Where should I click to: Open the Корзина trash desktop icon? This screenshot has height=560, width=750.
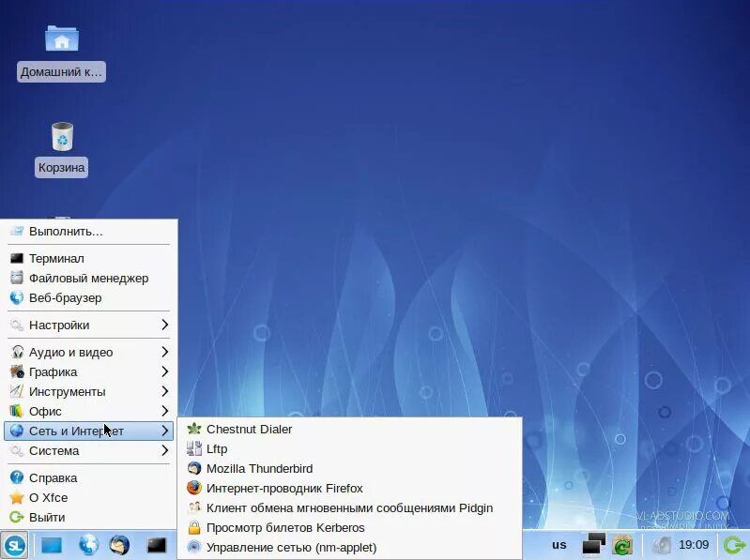62,136
